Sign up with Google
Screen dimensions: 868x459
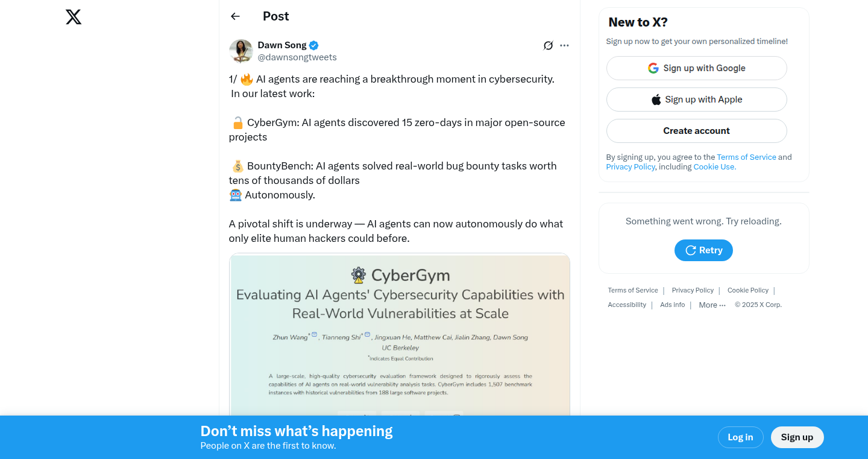[696, 68]
